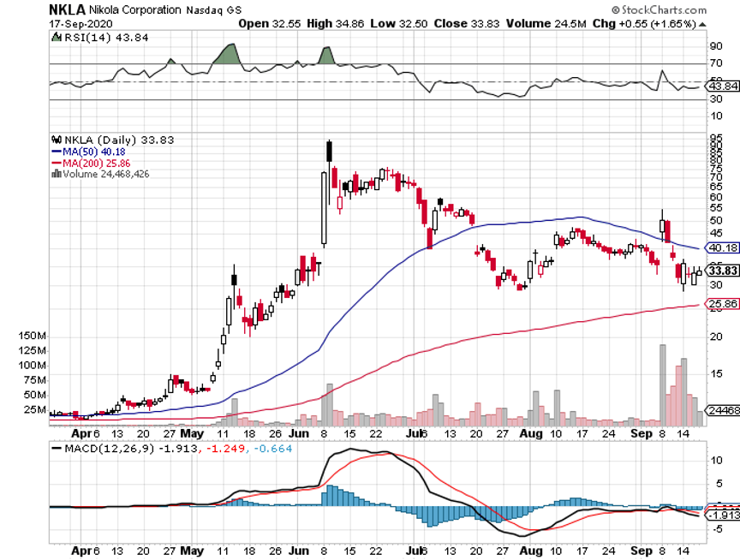Click the red -1.249 MACD signal value
The height and width of the screenshot is (560, 740).
coord(225,448)
